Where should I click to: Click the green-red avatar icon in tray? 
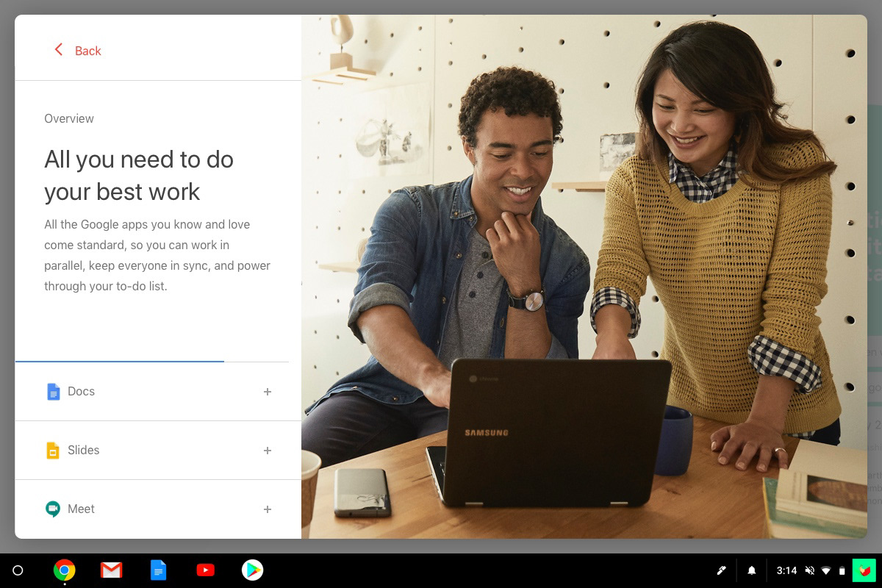tap(864, 570)
